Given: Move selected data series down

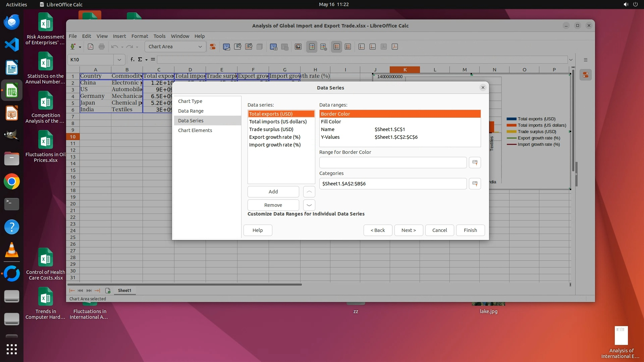Looking at the screenshot, I should [x=309, y=205].
